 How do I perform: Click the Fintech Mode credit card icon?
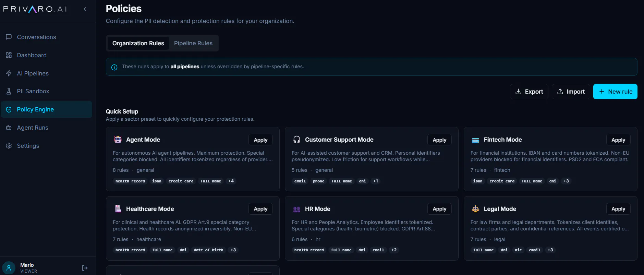point(475,140)
